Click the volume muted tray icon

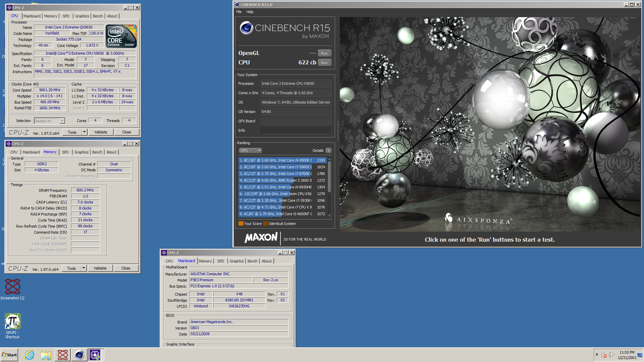click(604, 355)
